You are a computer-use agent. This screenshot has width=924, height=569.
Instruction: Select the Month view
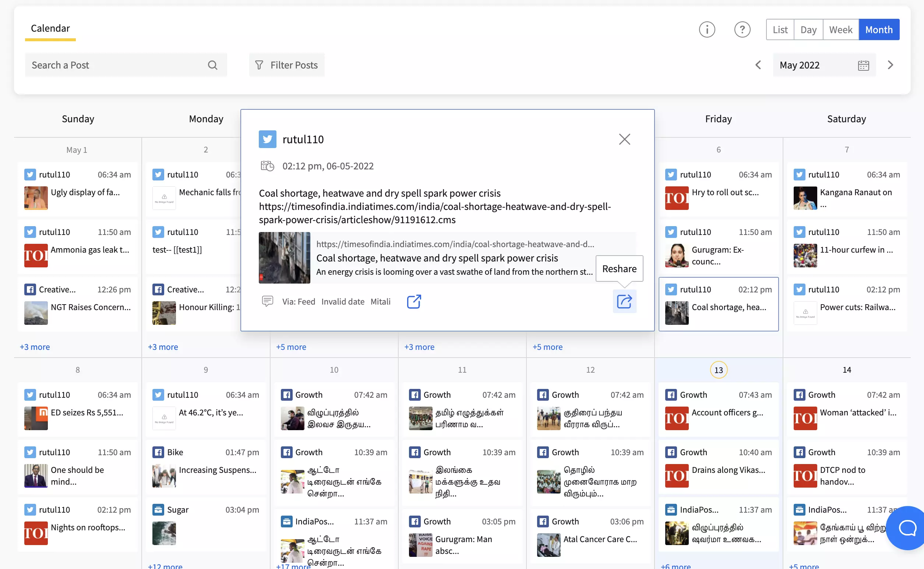(879, 29)
